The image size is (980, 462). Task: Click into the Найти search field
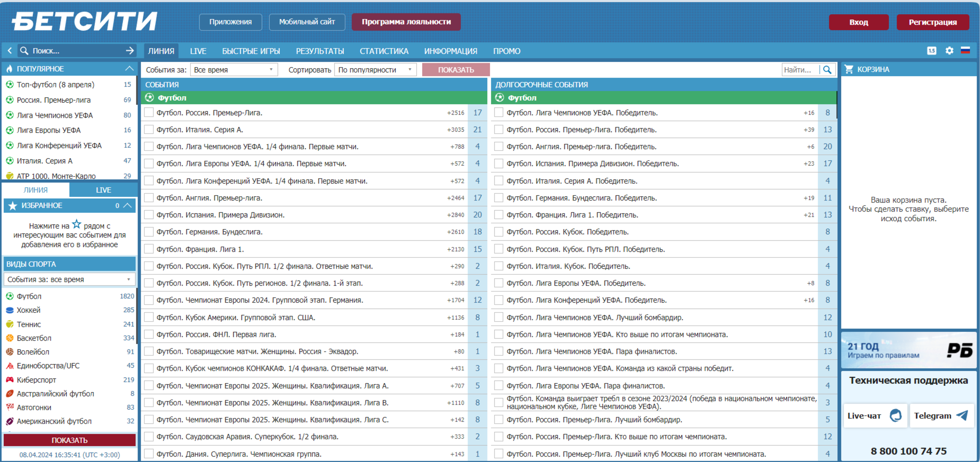point(800,70)
